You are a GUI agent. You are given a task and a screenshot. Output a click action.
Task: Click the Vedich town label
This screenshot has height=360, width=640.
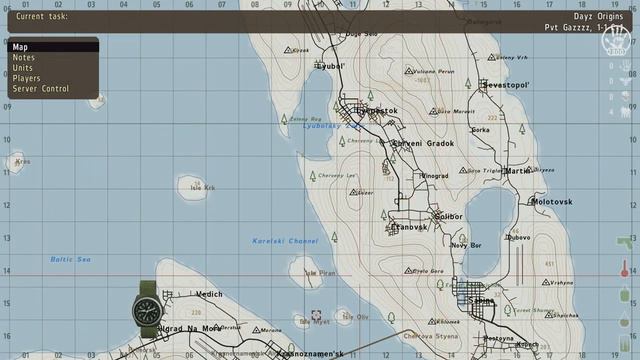coord(209,294)
